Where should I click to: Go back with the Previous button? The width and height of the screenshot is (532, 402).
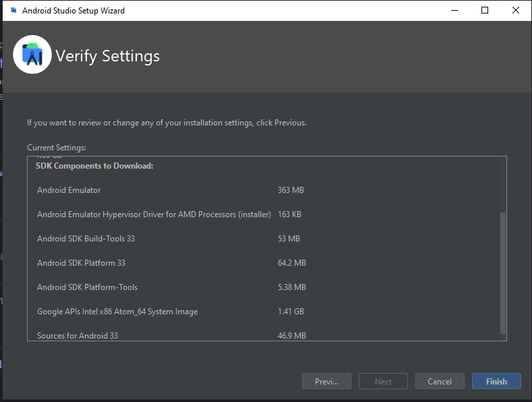[x=326, y=381]
